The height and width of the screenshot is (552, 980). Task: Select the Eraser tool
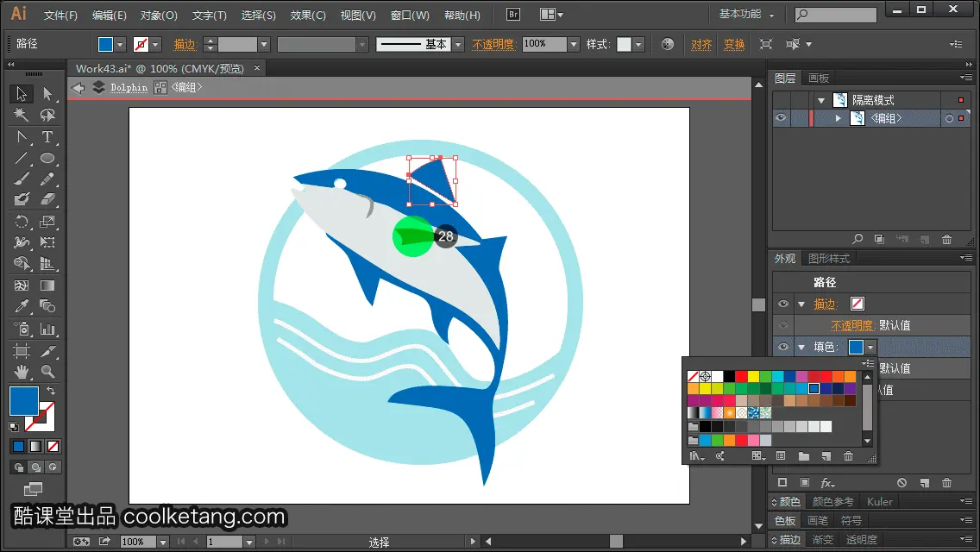click(47, 199)
